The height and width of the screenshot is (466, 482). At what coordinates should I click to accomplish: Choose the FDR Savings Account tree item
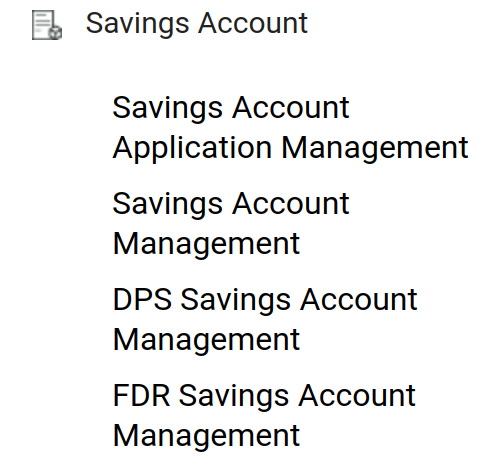[264, 415]
